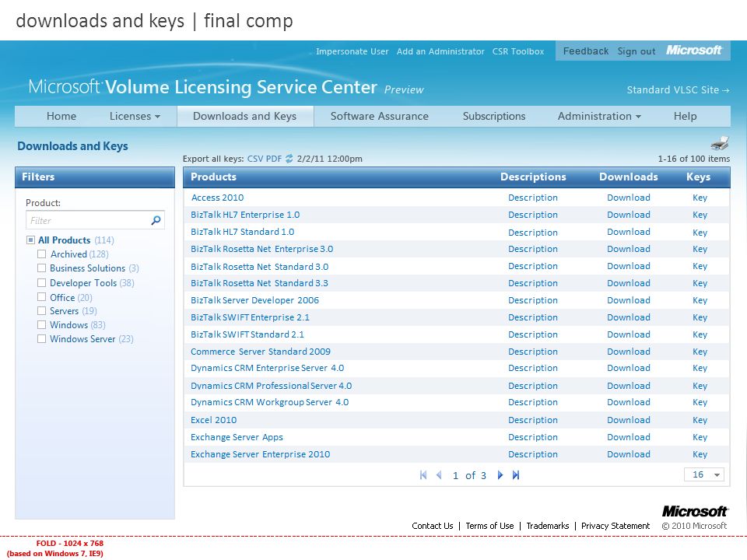747x560 pixels.
Task: Click Key for Exchange Server Apps
Action: pyautogui.click(x=700, y=437)
